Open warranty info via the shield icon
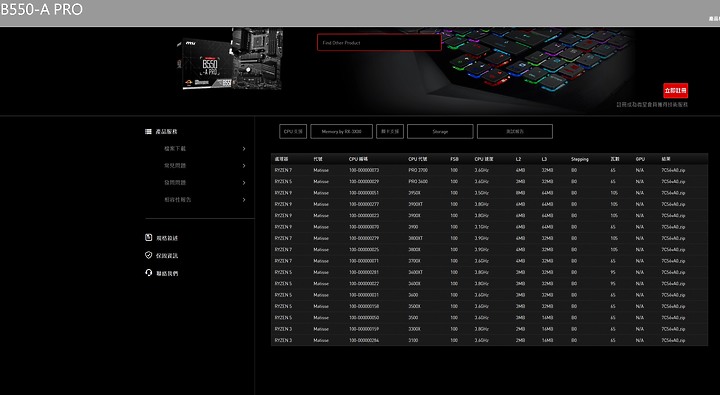720x395 pixels. click(148, 255)
